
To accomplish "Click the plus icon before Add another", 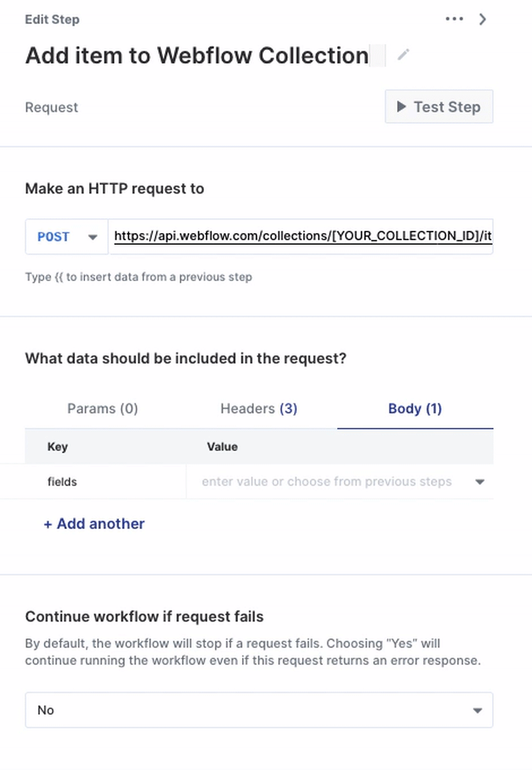I will (x=48, y=524).
